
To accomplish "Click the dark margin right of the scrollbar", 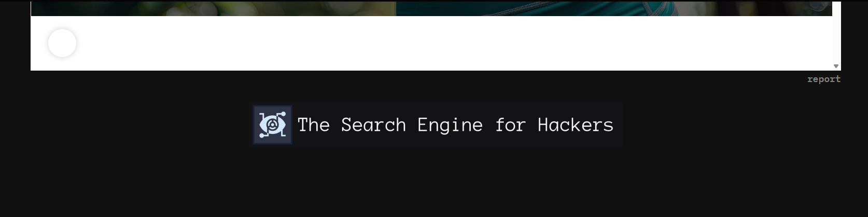I will (855, 36).
